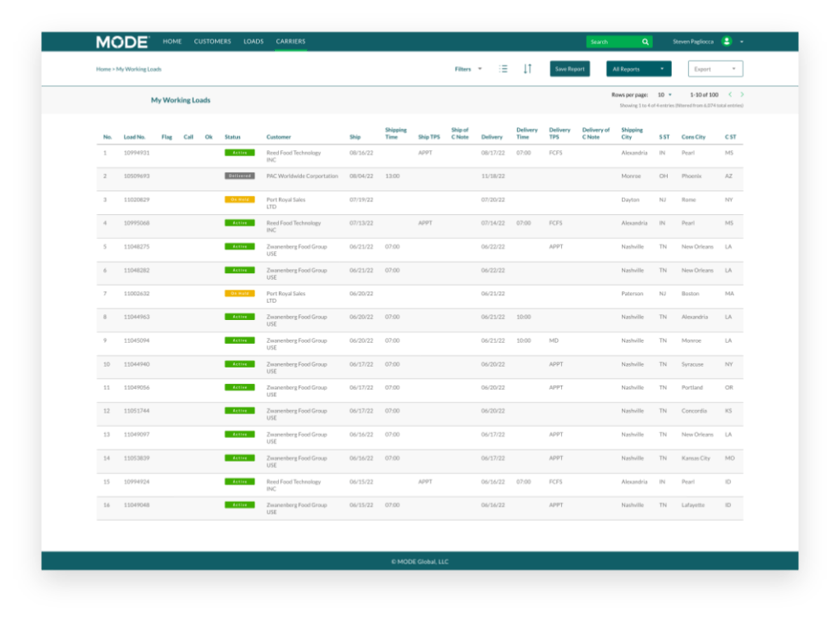Open the CUSTOMERS menu item
840x621 pixels.
pyautogui.click(x=212, y=41)
